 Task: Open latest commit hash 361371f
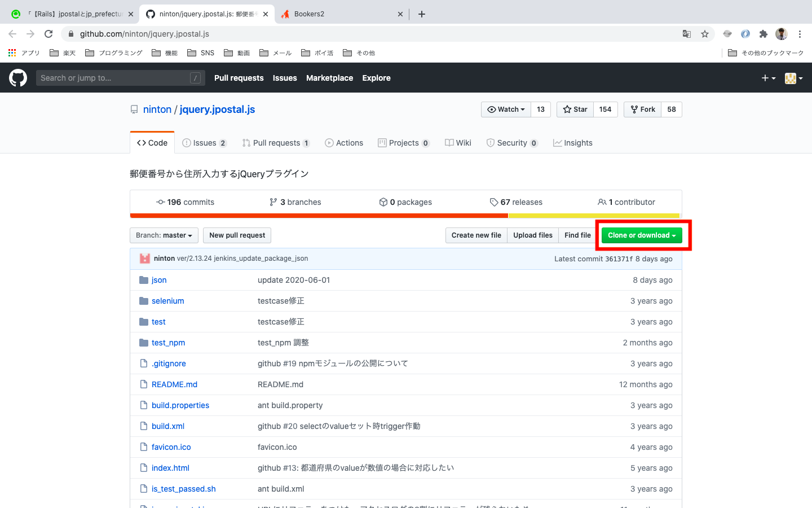click(619, 259)
